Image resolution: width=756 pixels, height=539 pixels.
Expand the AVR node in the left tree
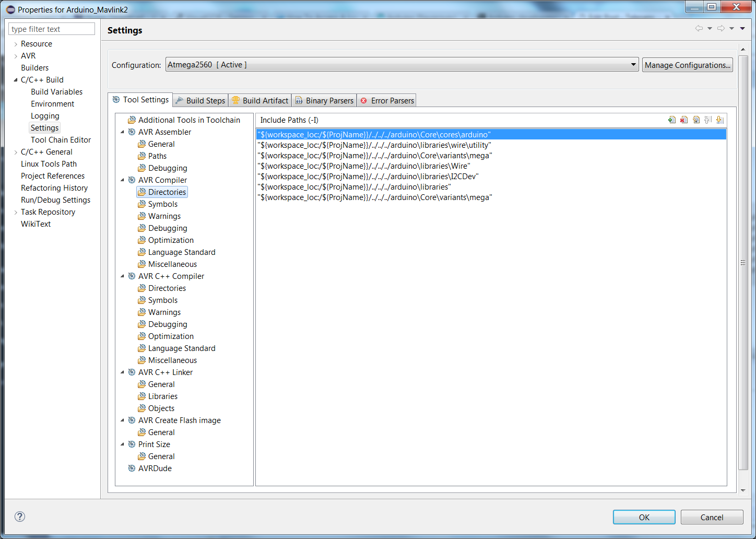16,56
